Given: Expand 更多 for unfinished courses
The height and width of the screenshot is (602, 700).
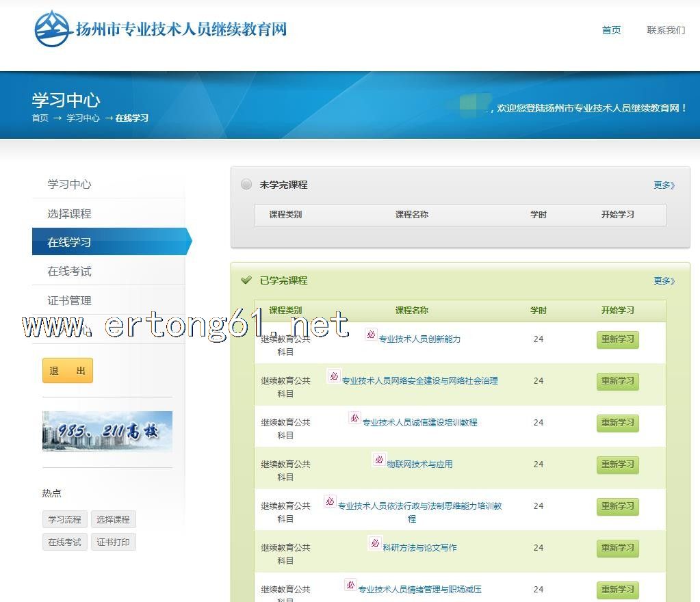Looking at the screenshot, I should click(664, 185).
